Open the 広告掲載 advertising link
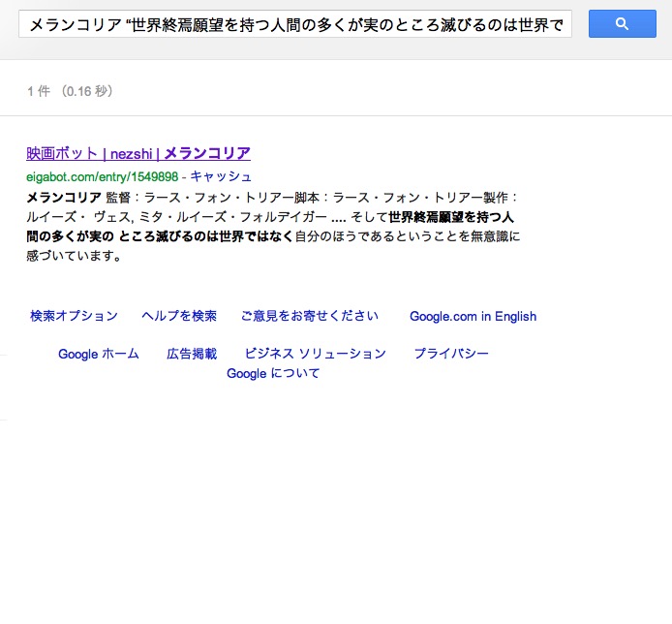The width and height of the screenshot is (672, 624). [192, 354]
